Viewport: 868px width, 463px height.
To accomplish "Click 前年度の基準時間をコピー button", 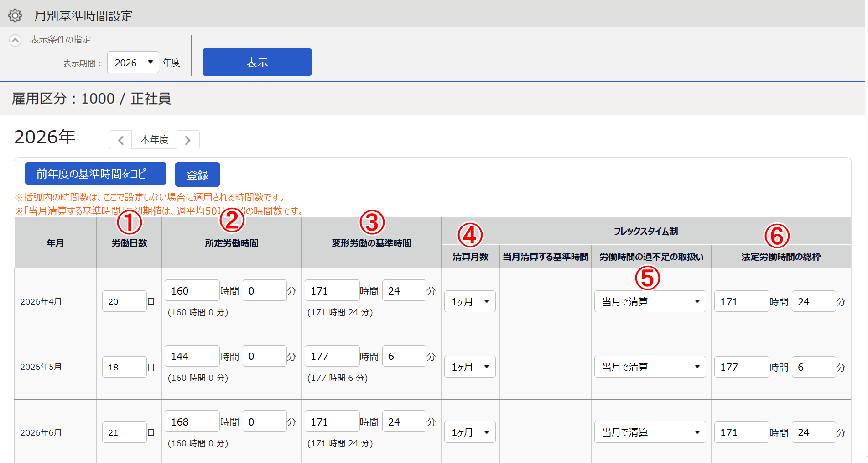I will pyautogui.click(x=96, y=174).
